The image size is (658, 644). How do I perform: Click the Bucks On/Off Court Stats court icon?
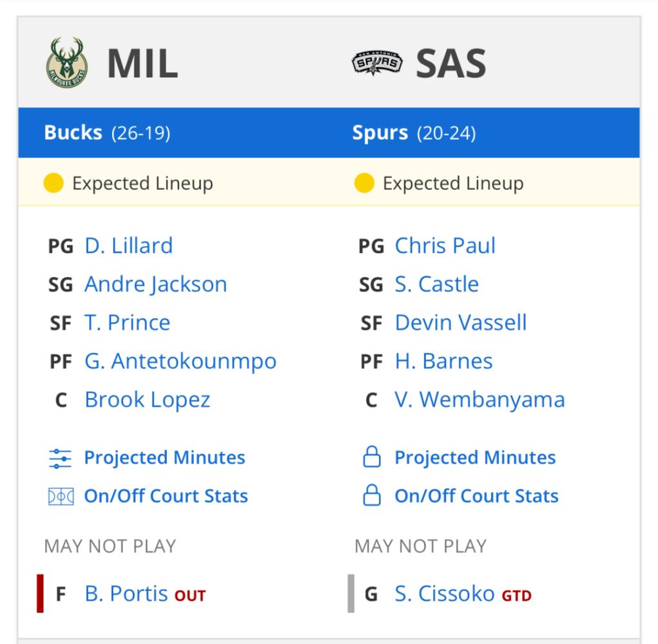tap(61, 497)
